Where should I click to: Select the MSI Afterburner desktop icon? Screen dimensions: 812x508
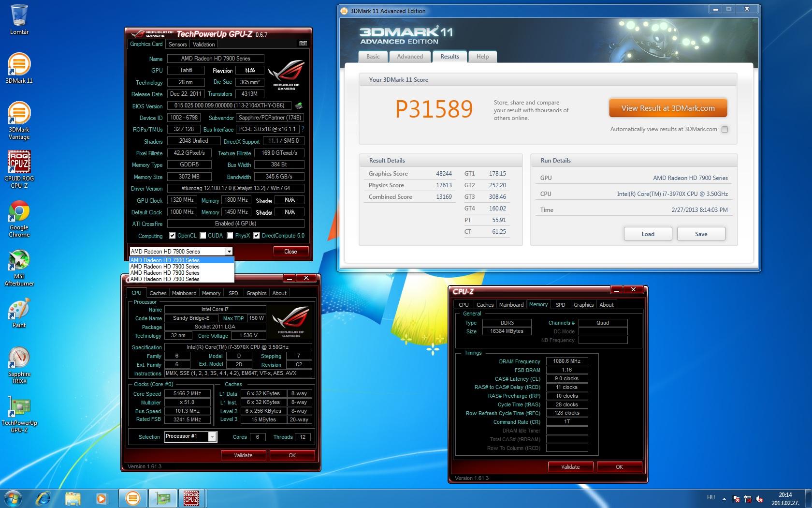pyautogui.click(x=19, y=268)
